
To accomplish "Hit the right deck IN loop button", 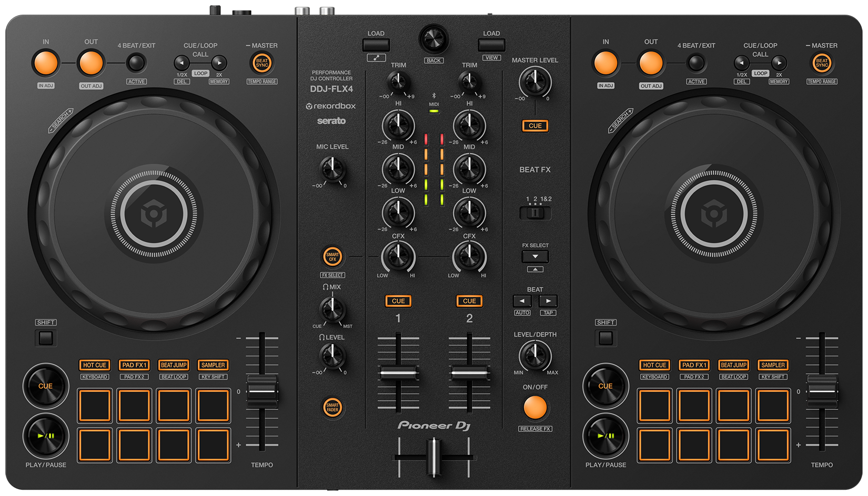I will coord(605,63).
